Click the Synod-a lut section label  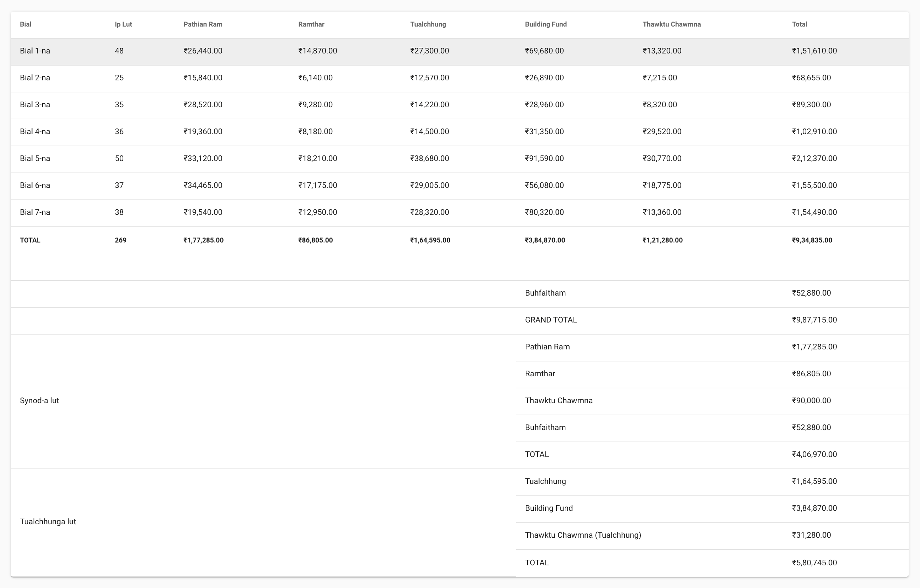tap(39, 400)
